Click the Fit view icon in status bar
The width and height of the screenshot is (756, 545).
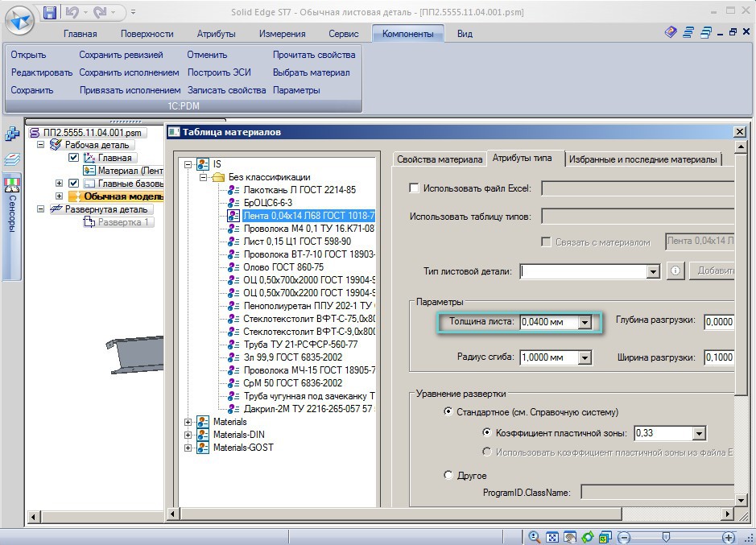pos(552,537)
